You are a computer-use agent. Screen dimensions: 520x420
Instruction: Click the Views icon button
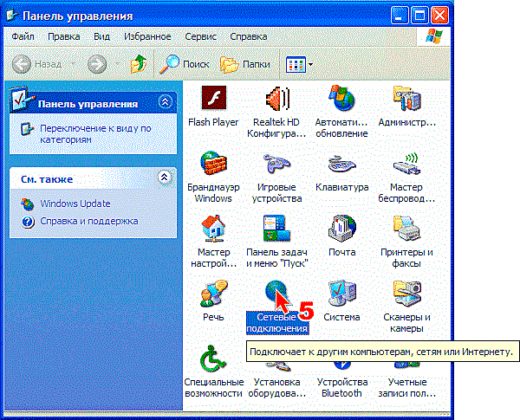tap(296, 64)
